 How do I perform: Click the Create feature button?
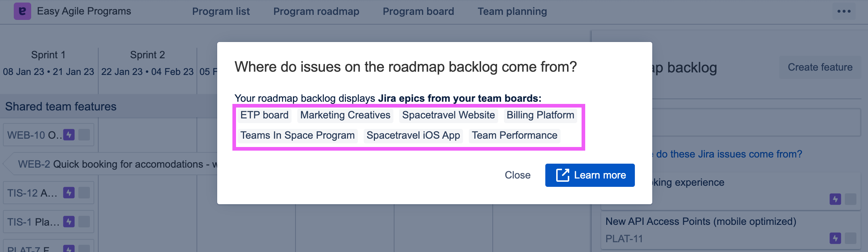(820, 67)
